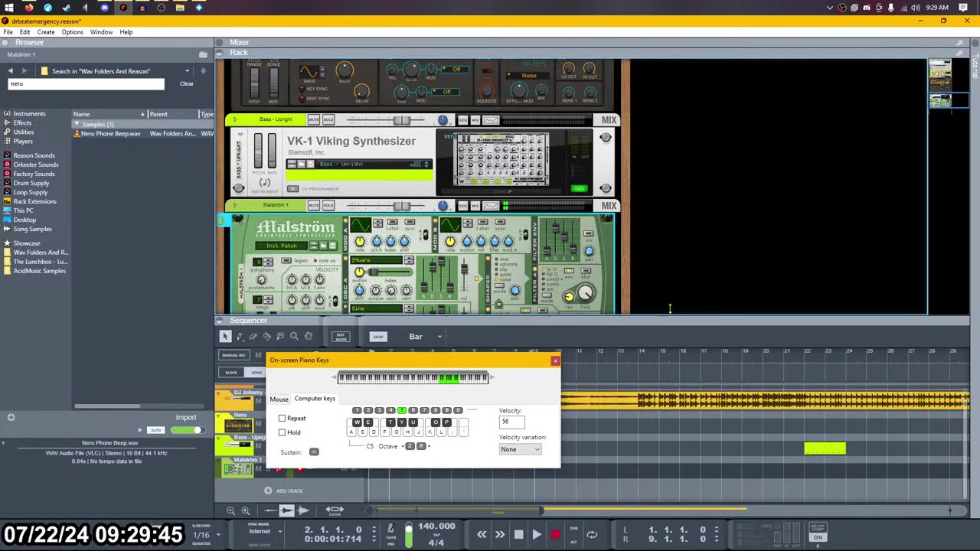The width and height of the screenshot is (980, 551).
Task: Click the volume icon in system tray
Action: click(x=916, y=8)
